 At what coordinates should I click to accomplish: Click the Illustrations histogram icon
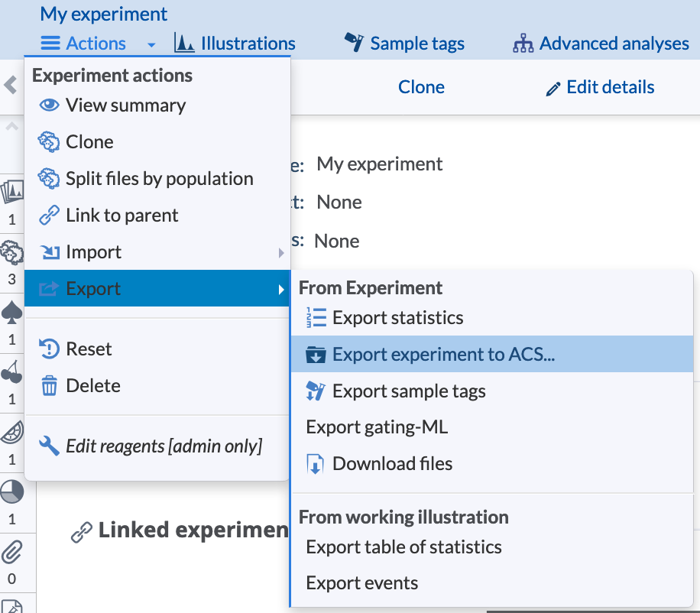tap(184, 43)
